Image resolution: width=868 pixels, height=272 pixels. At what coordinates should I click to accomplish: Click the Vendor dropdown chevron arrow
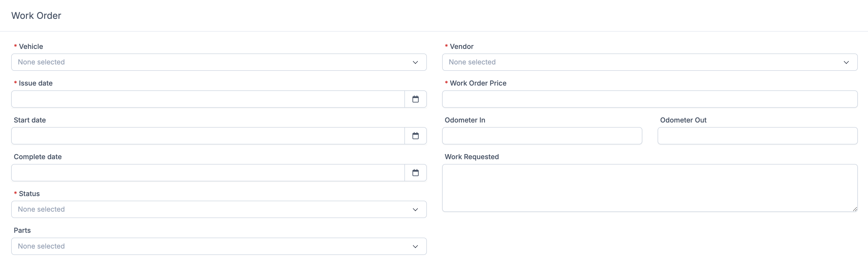point(846,62)
